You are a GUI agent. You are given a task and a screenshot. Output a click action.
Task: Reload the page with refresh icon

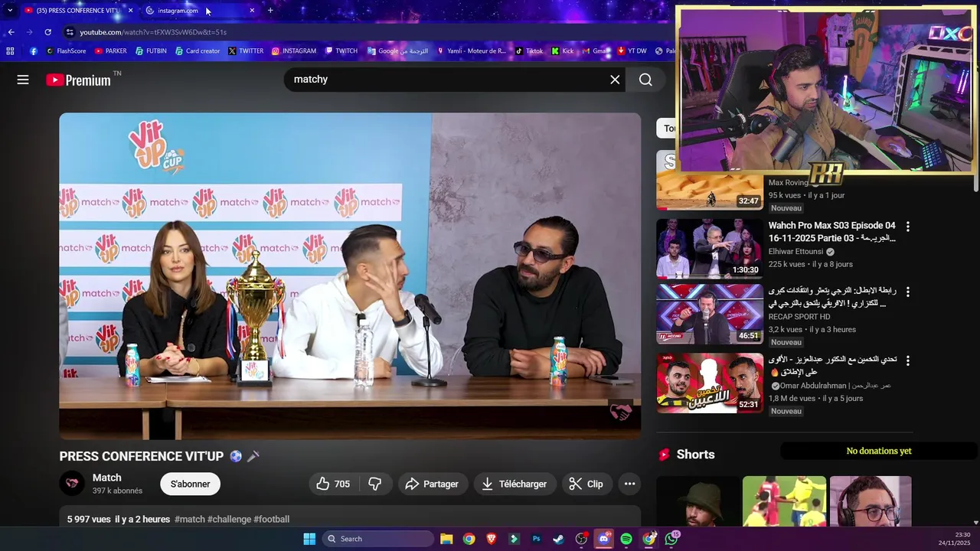click(47, 32)
